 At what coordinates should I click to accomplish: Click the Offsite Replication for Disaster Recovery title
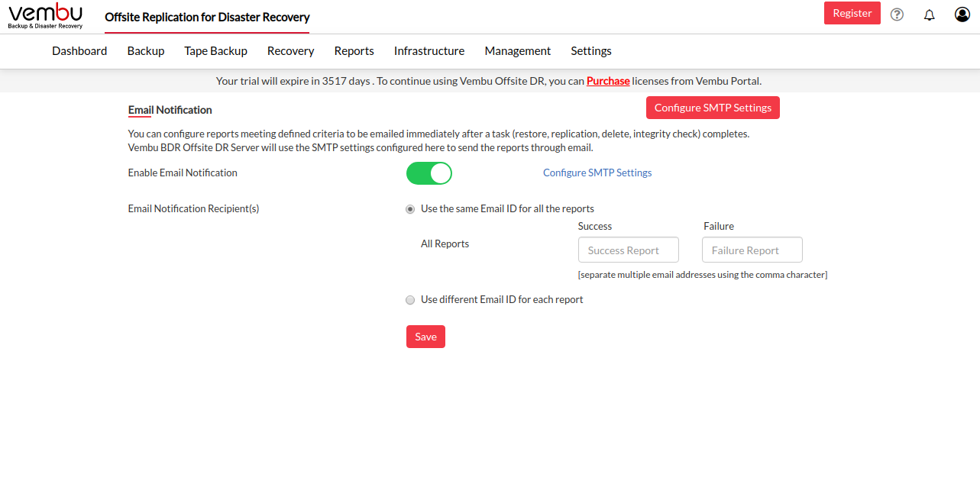[x=207, y=17]
